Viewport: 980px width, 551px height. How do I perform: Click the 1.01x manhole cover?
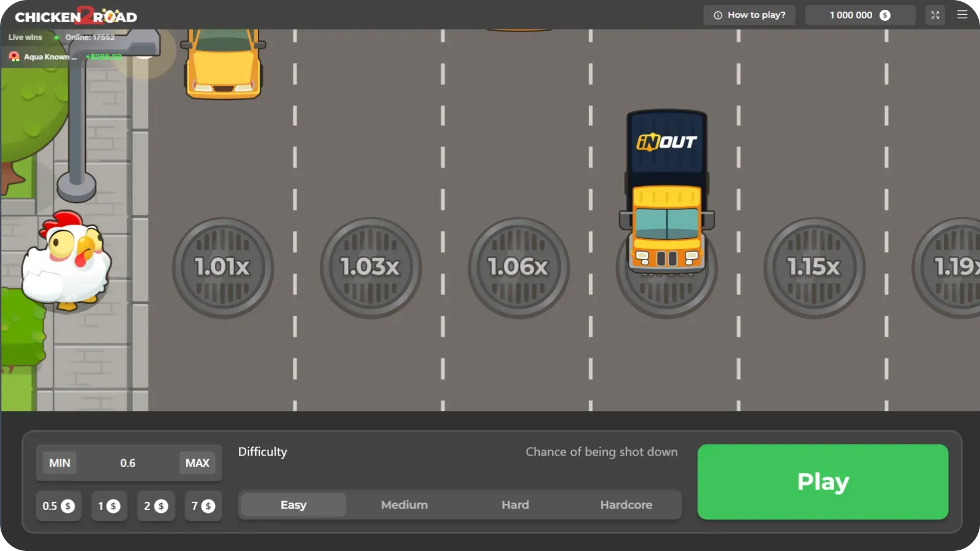pos(222,268)
